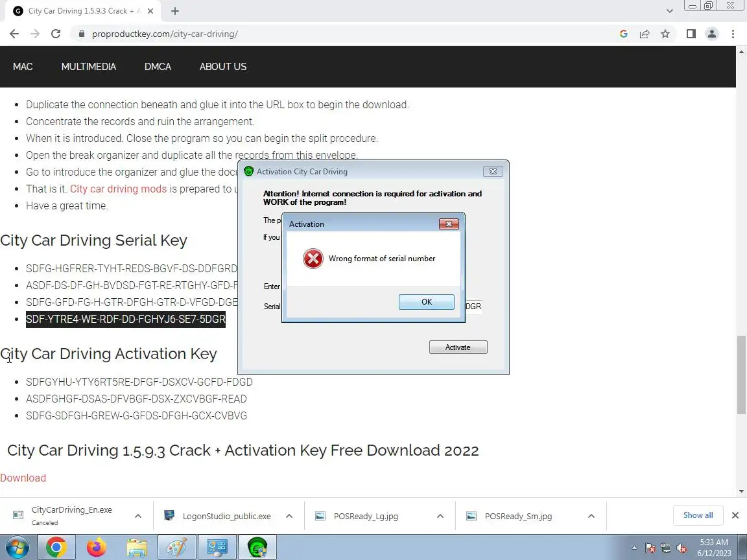The width and height of the screenshot is (747, 560).
Task: Click serial key SDFG-GFD-FG-H-GTR
Action: pyautogui.click(x=132, y=303)
